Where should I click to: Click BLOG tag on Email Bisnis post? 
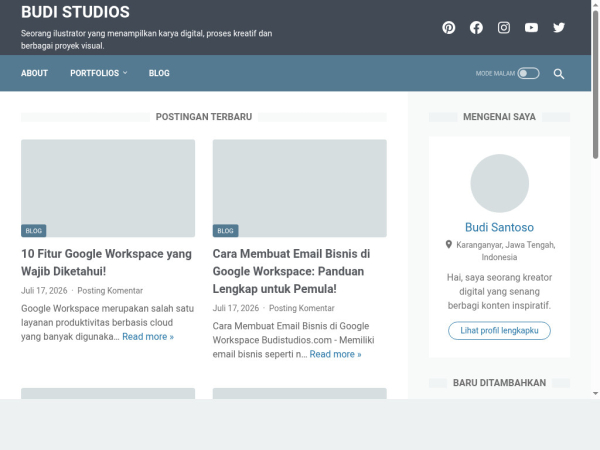point(225,231)
